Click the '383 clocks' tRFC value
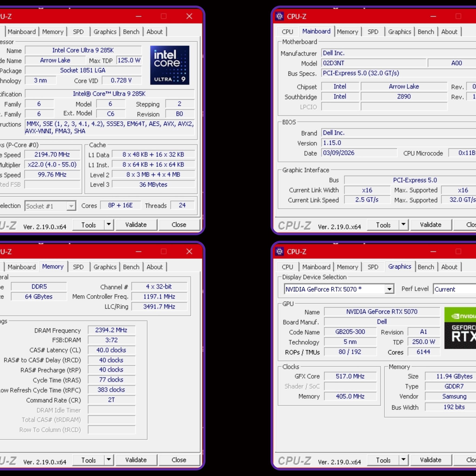476x476 pixels. pos(111,390)
